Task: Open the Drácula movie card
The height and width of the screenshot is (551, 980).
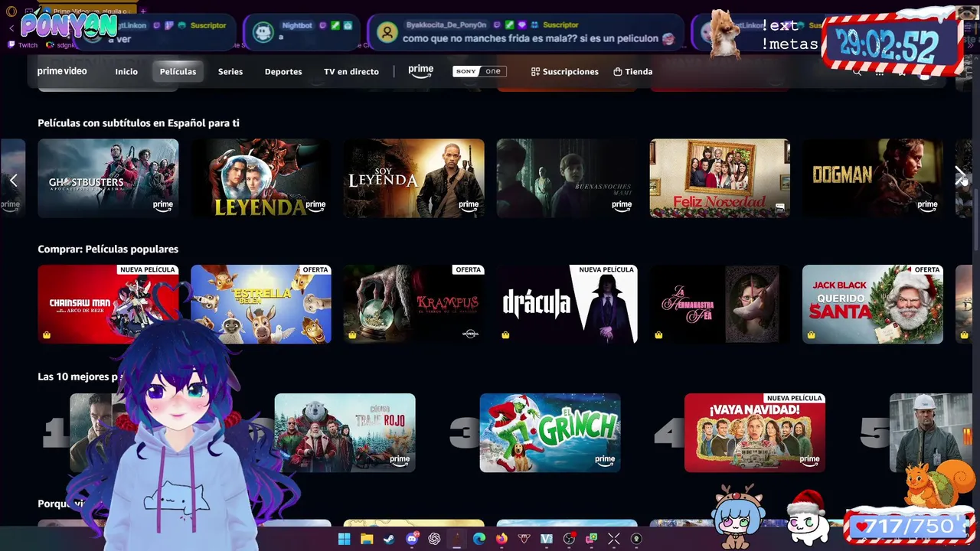Action: 567,304
